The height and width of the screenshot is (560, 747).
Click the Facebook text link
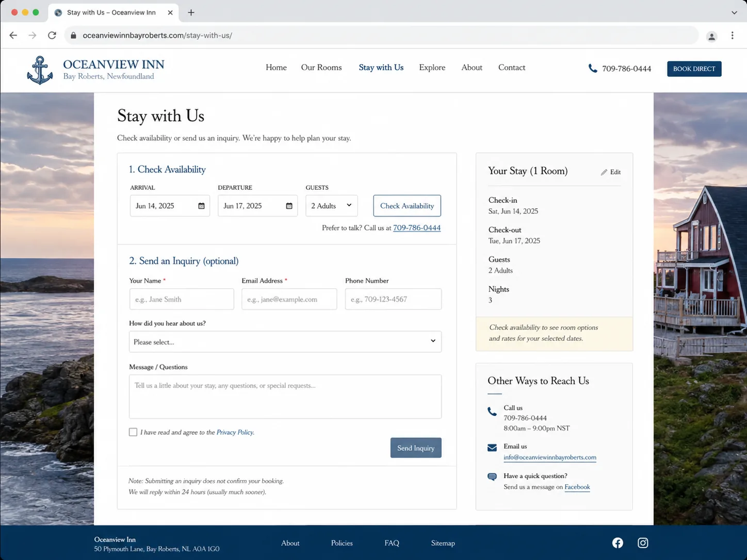tap(577, 487)
